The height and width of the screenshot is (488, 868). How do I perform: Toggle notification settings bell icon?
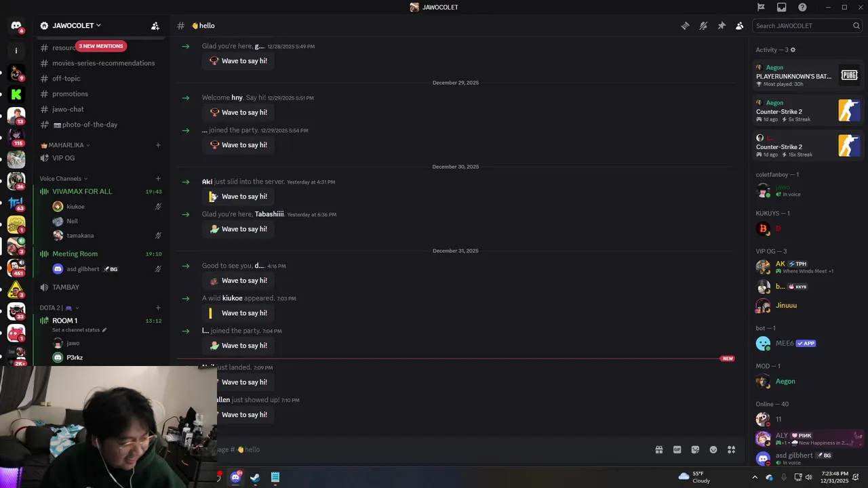click(703, 26)
